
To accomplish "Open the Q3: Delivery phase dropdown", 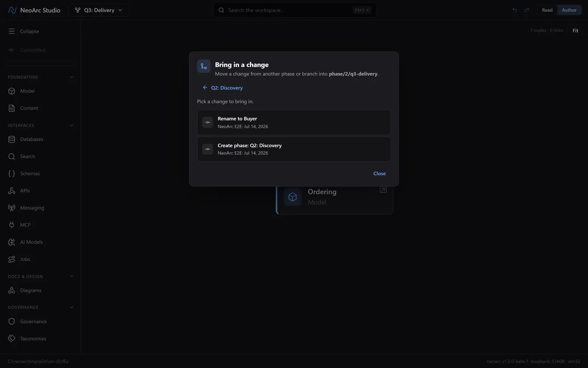I will pos(98,10).
